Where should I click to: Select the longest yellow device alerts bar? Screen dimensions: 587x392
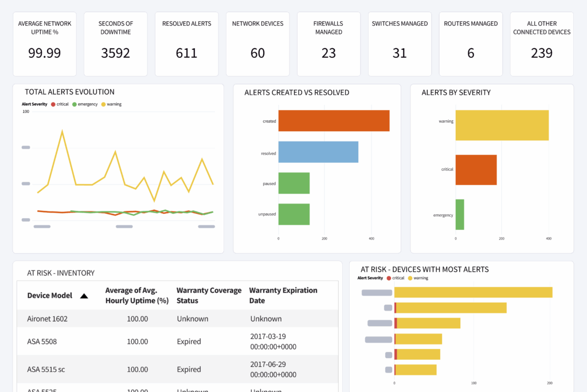coord(473,292)
